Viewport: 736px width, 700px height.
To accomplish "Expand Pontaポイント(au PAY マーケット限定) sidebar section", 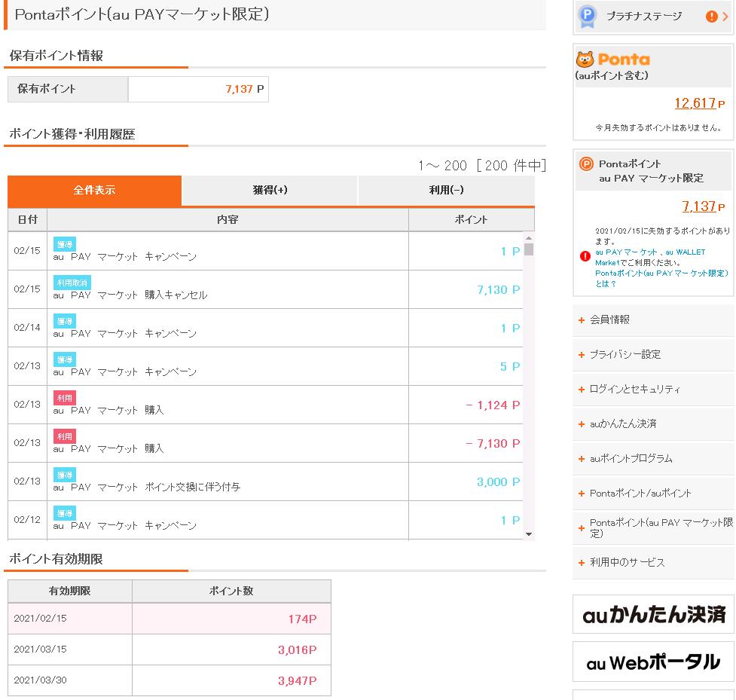I will [x=653, y=527].
